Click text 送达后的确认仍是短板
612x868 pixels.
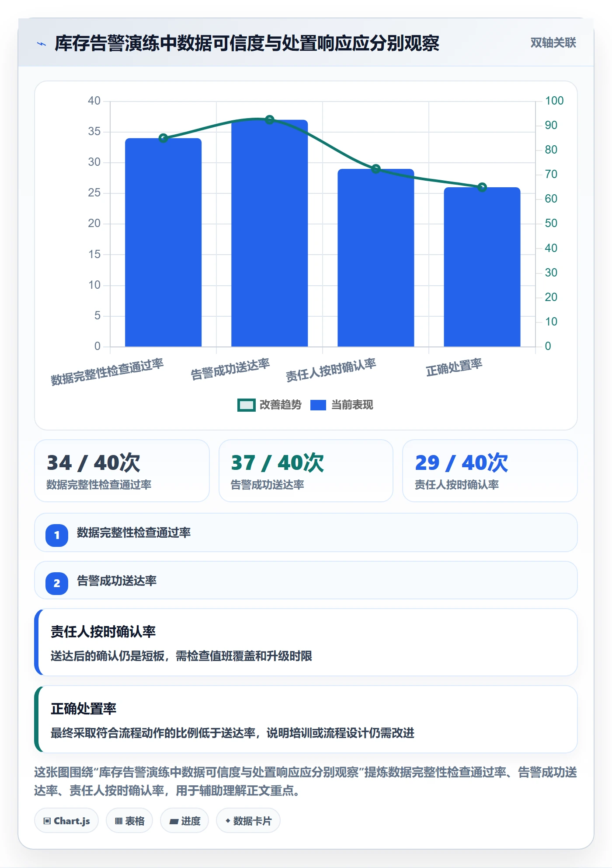tap(108, 656)
